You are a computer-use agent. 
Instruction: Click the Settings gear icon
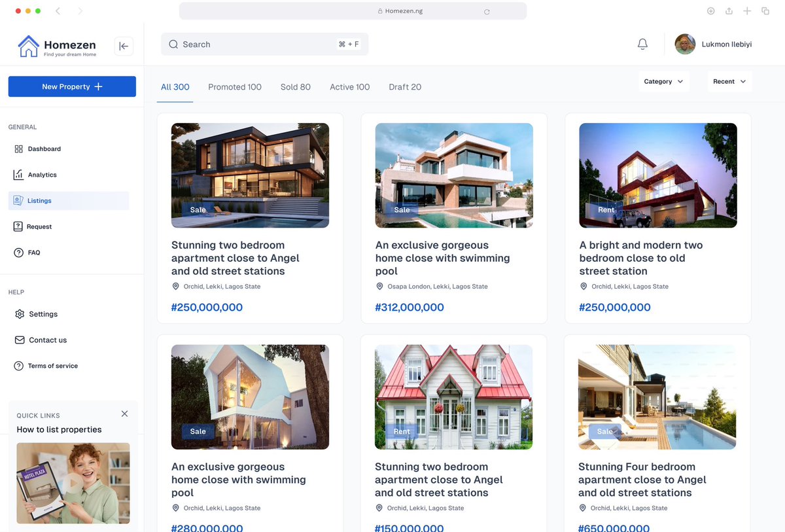pyautogui.click(x=19, y=314)
